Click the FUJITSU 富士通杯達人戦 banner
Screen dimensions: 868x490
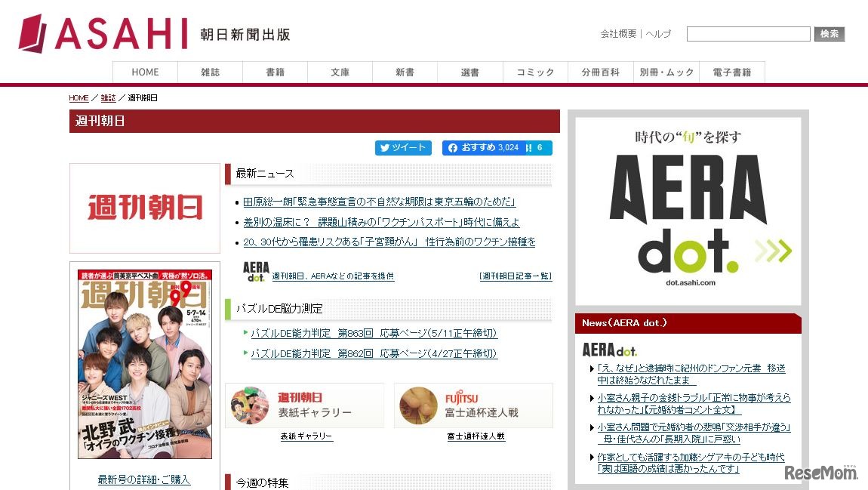tap(473, 406)
